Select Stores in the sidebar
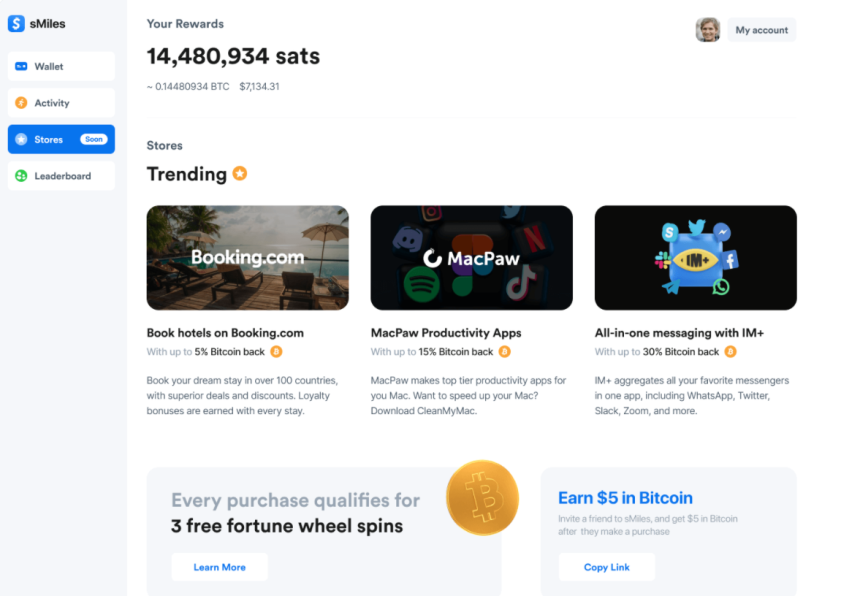Image resolution: width=860 pixels, height=596 pixels. pyautogui.click(x=61, y=140)
